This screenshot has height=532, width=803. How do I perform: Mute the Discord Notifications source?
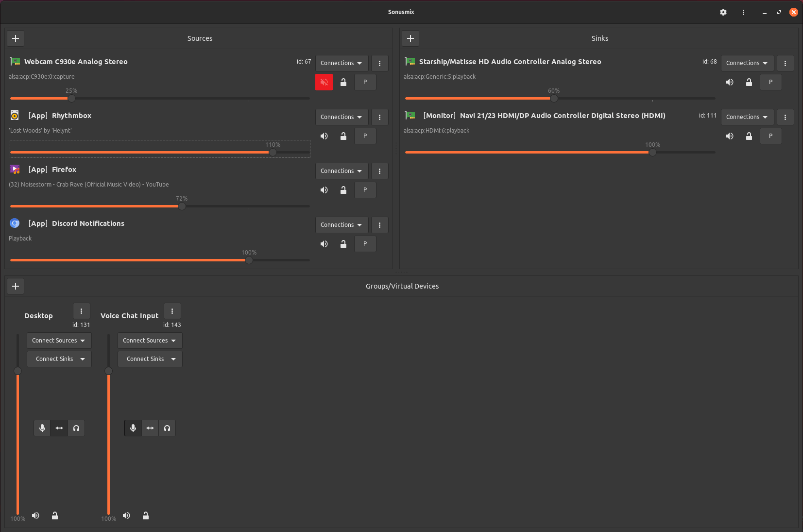[324, 244]
